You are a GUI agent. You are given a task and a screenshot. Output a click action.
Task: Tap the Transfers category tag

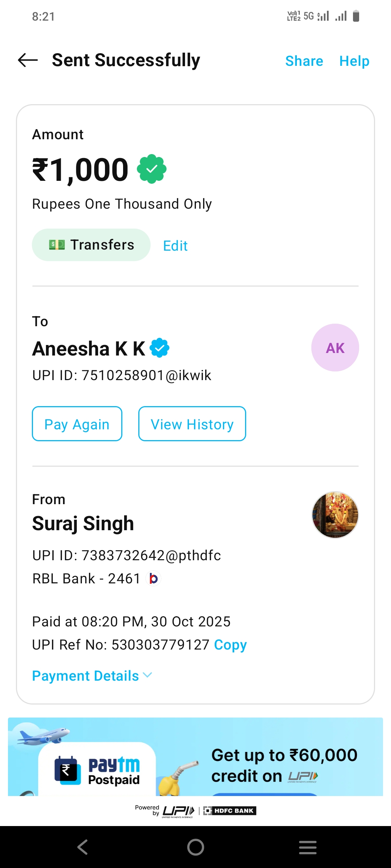pyautogui.click(x=91, y=245)
